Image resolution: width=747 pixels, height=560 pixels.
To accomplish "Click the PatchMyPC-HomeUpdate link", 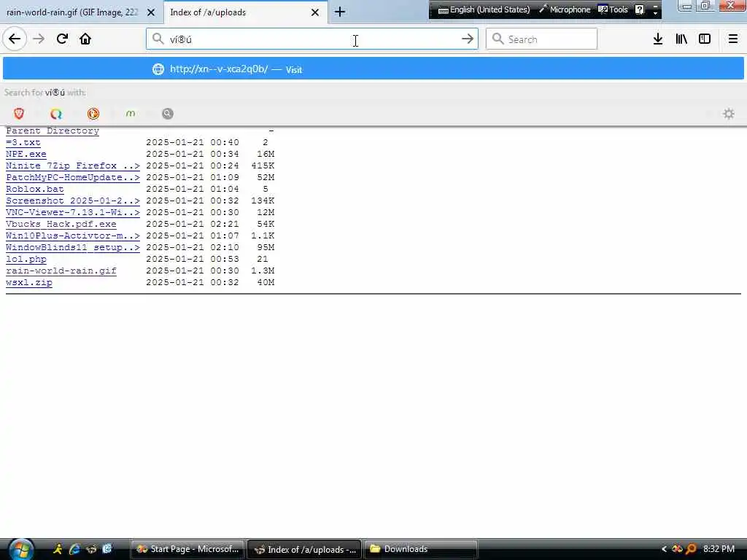I will [73, 177].
